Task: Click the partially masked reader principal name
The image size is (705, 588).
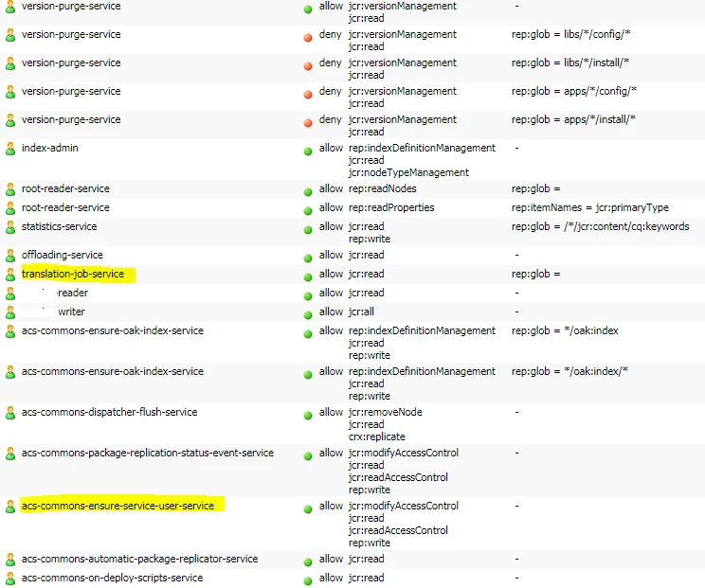Action: point(72,293)
